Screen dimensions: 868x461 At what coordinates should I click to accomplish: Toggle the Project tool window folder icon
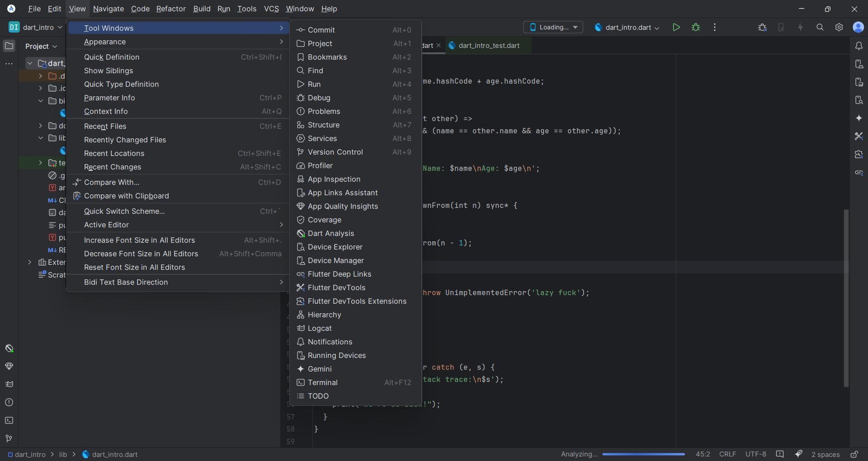click(x=9, y=46)
